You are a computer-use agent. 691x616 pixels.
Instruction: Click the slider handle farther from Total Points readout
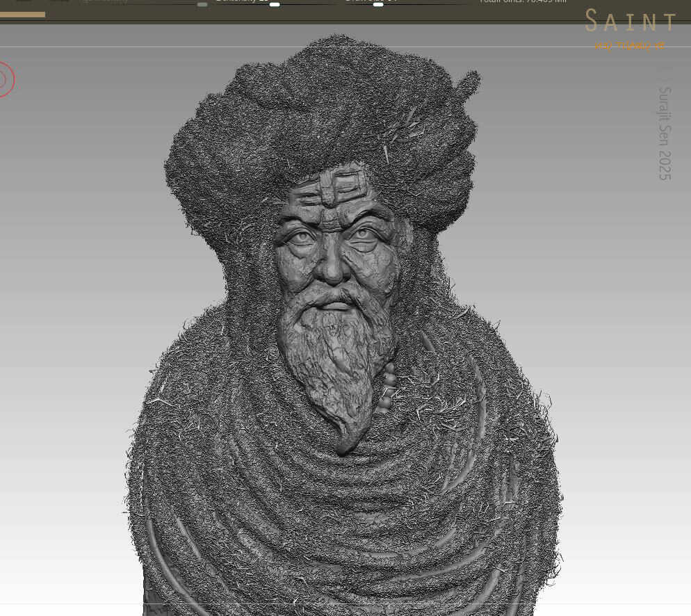275,4
